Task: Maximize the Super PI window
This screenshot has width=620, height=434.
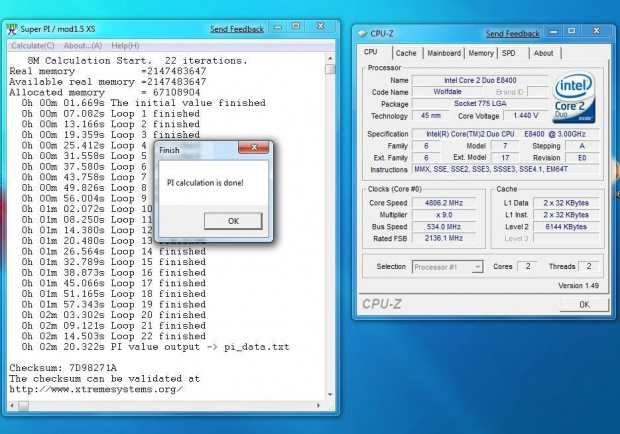Action: (297, 29)
